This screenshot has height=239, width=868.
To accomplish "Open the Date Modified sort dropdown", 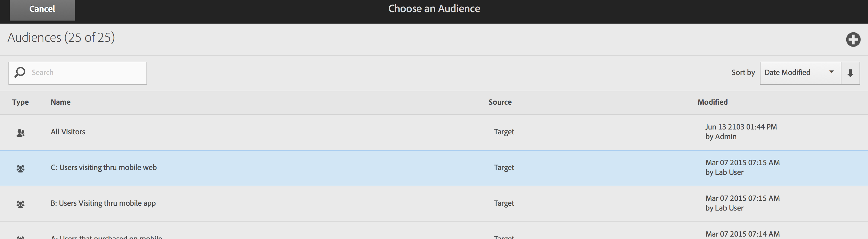I will click(800, 73).
